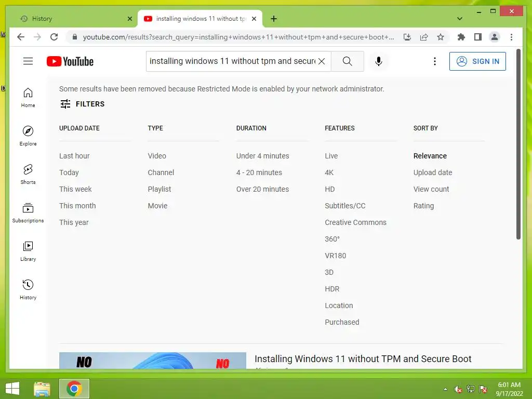Open Chrome extensions puzzle icon
This screenshot has width=532, height=399.
point(461,37)
